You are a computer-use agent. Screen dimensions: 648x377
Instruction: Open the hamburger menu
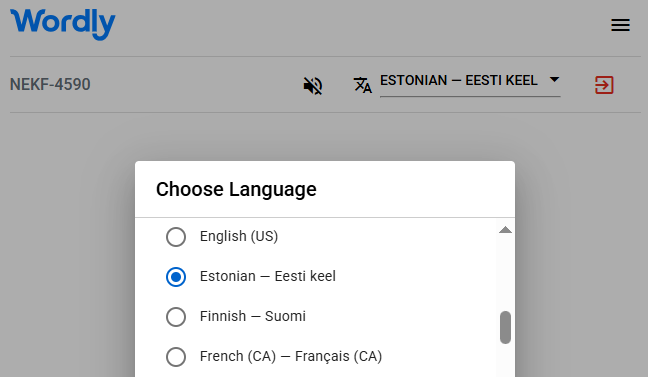[x=620, y=25]
